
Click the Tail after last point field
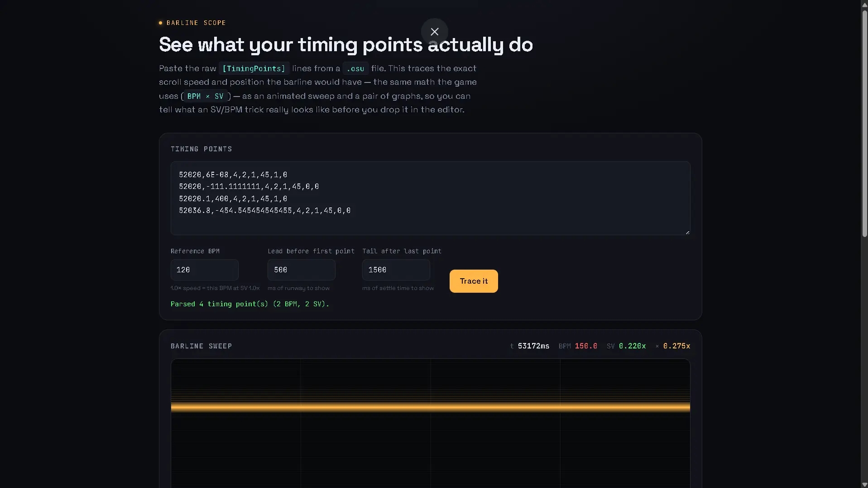pos(396,270)
